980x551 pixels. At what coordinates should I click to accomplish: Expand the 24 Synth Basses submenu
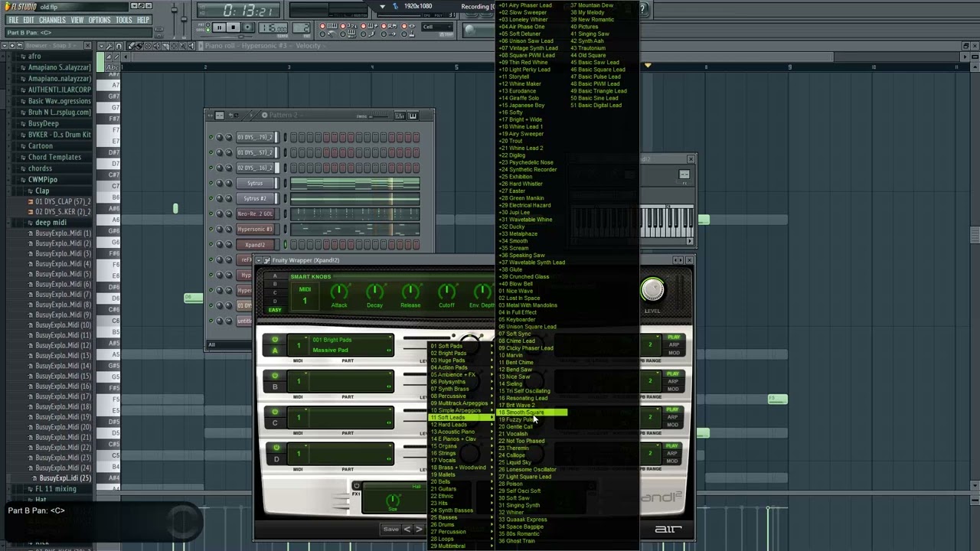[459, 510]
